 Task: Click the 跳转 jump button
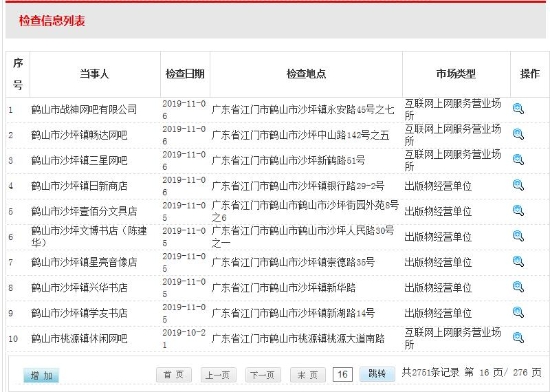tap(377, 374)
